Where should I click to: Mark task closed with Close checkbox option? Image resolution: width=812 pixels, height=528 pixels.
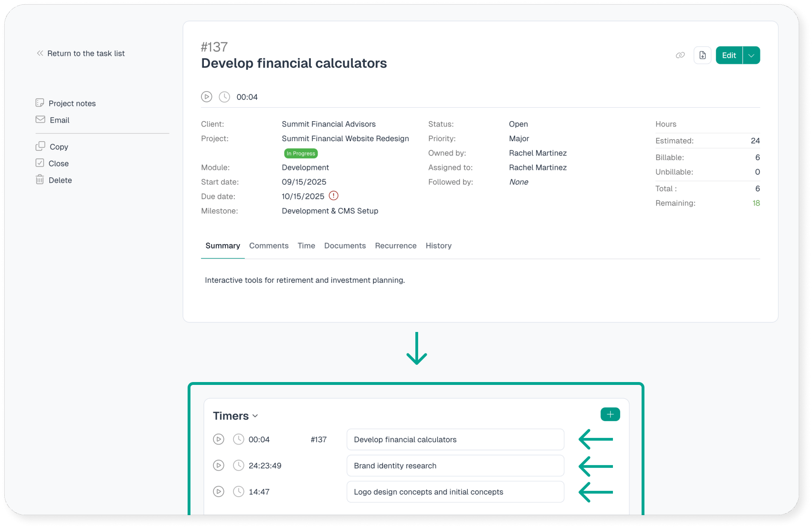[58, 164]
